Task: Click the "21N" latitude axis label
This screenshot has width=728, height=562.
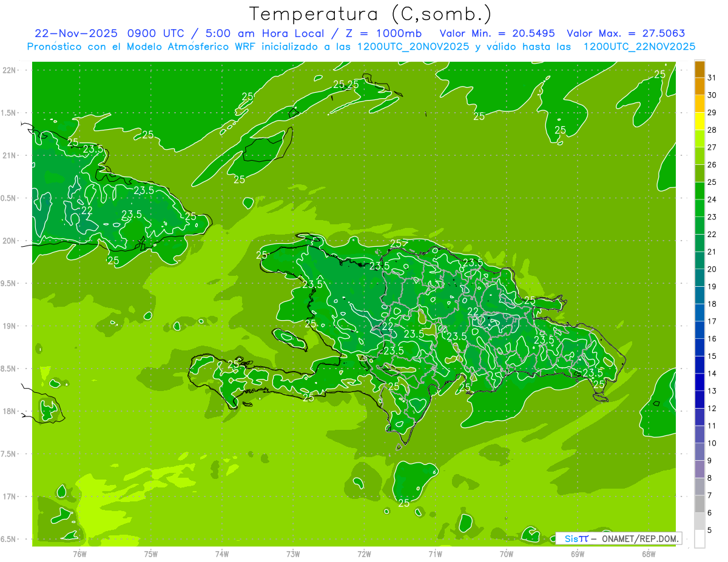Action: [10, 156]
